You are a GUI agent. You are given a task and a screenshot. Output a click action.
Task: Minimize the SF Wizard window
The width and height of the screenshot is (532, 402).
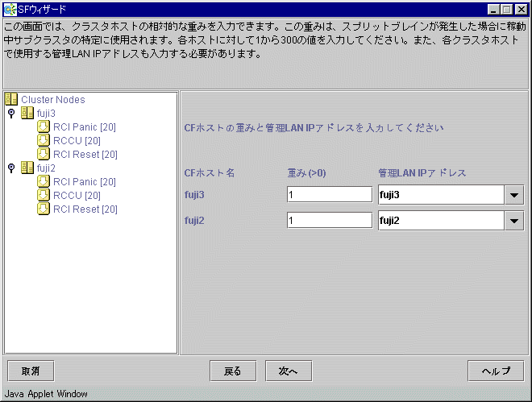tap(493, 10)
